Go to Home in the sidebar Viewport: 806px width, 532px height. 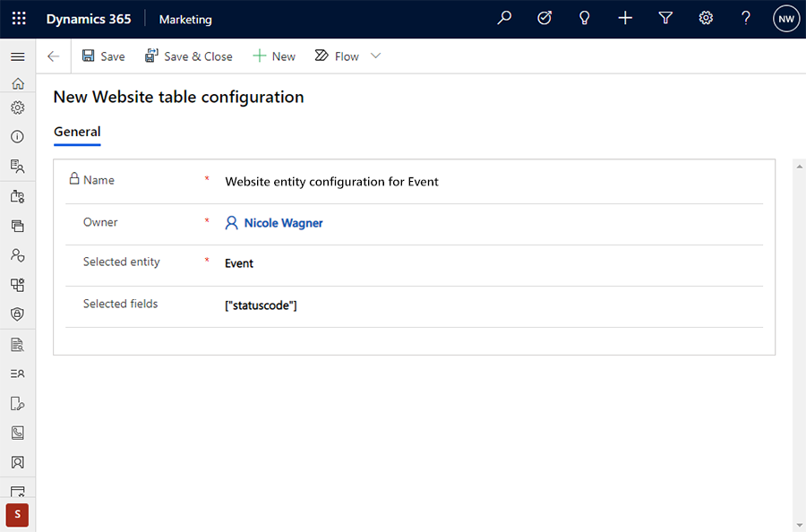tap(18, 82)
